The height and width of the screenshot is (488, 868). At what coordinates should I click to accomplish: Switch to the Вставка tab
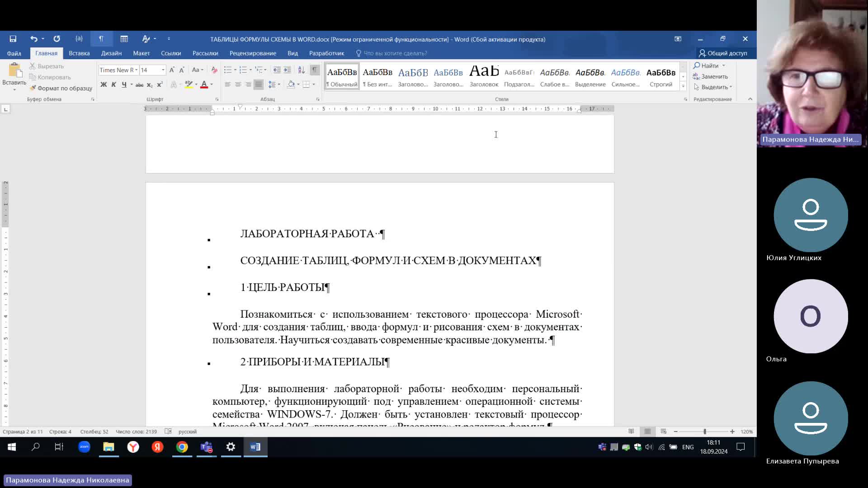coord(79,53)
